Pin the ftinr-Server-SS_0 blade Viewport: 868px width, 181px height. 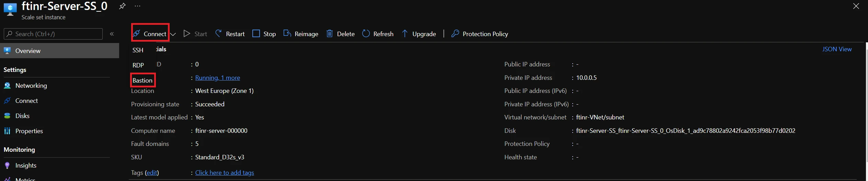tap(122, 6)
